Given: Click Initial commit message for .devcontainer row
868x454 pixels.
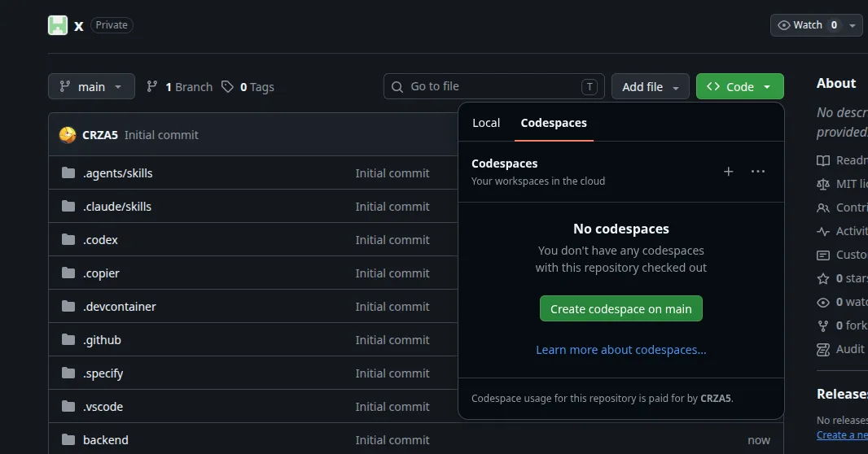Looking at the screenshot, I should [392, 307].
